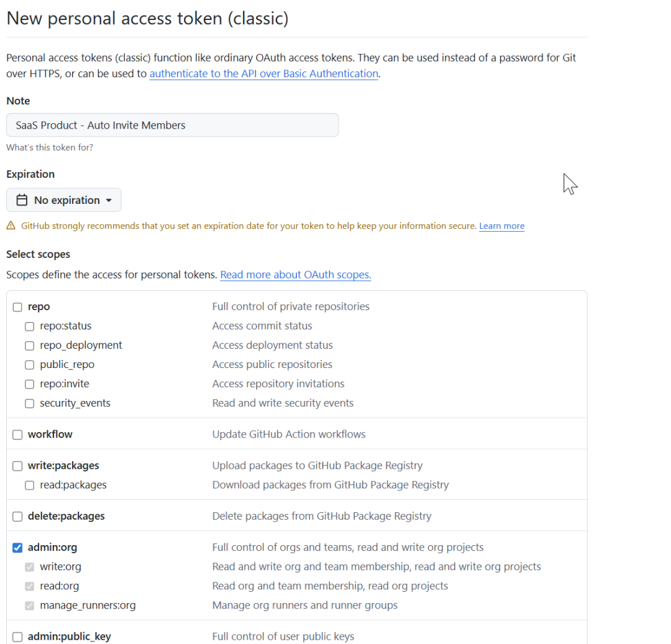Click the Learn more link about token expiration

tap(501, 226)
